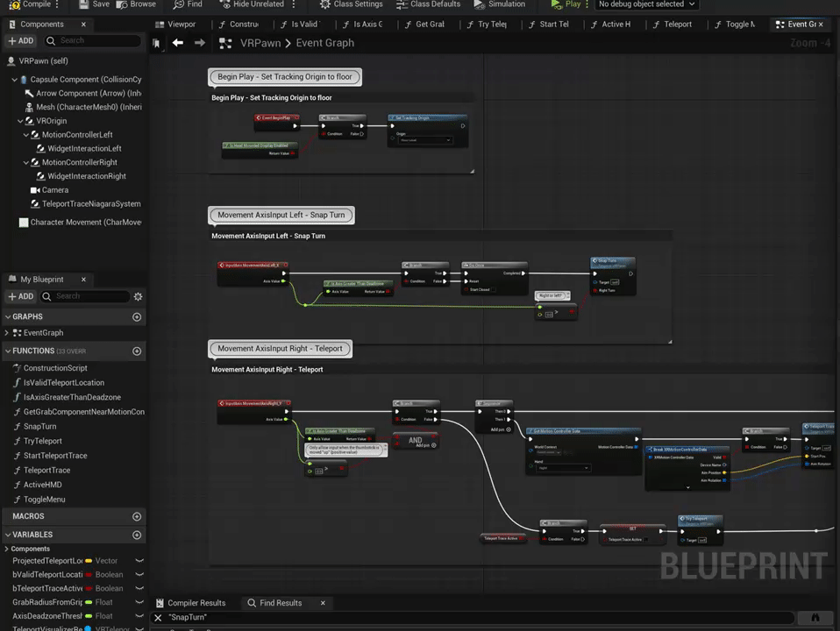This screenshot has width=840, height=631.
Task: Clear the SnapTurn find search text
Action: point(158,618)
